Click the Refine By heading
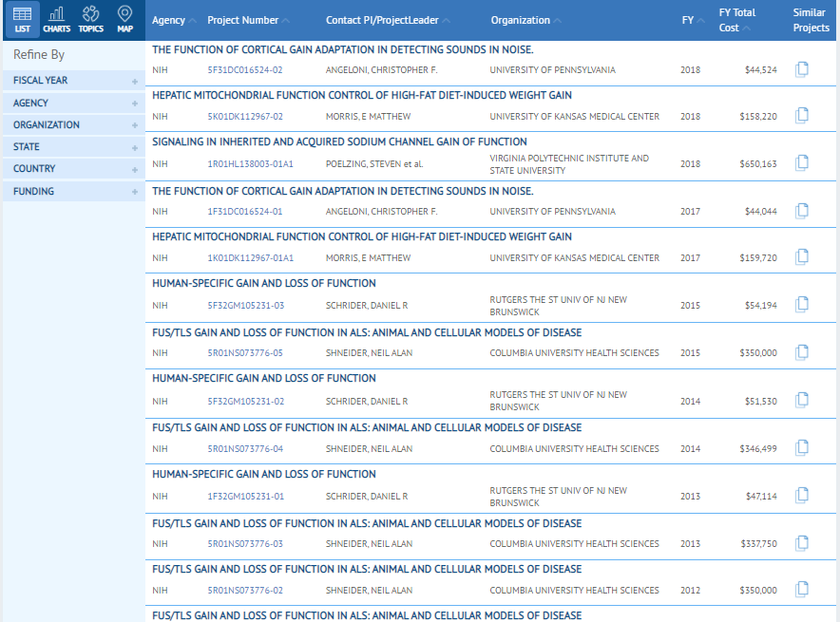 (39, 54)
